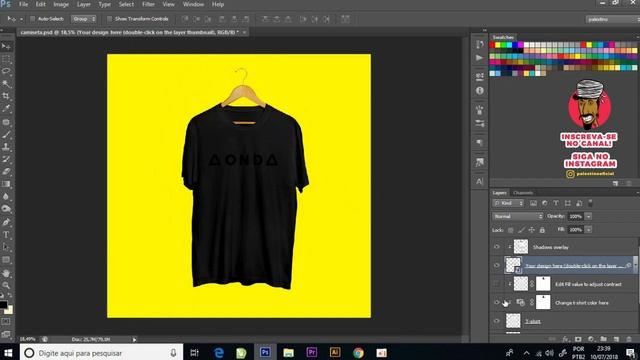640x360 pixels.
Task: Open Premiere Pro from taskbar
Action: pos(312,352)
